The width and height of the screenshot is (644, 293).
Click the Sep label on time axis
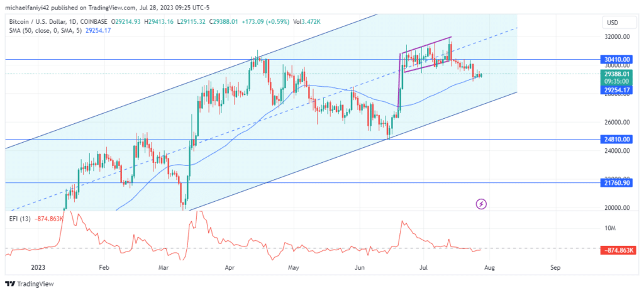pos(555,268)
